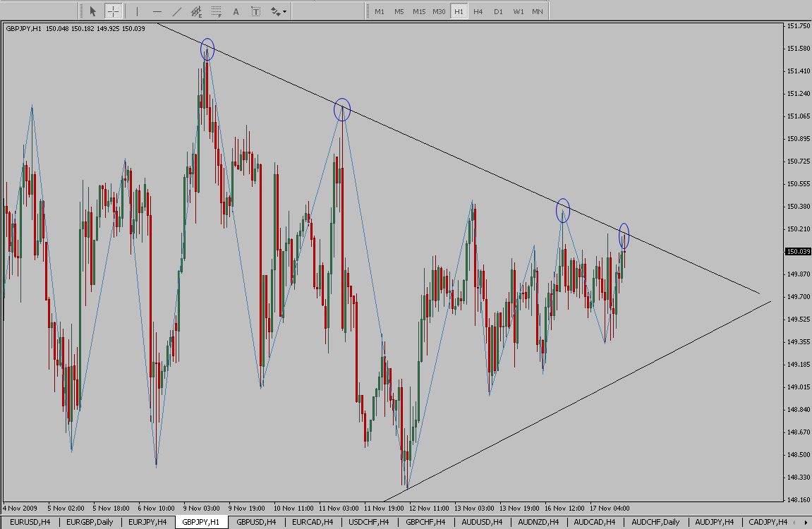Activate the crosshair tool
The image size is (812, 529).
(113, 11)
